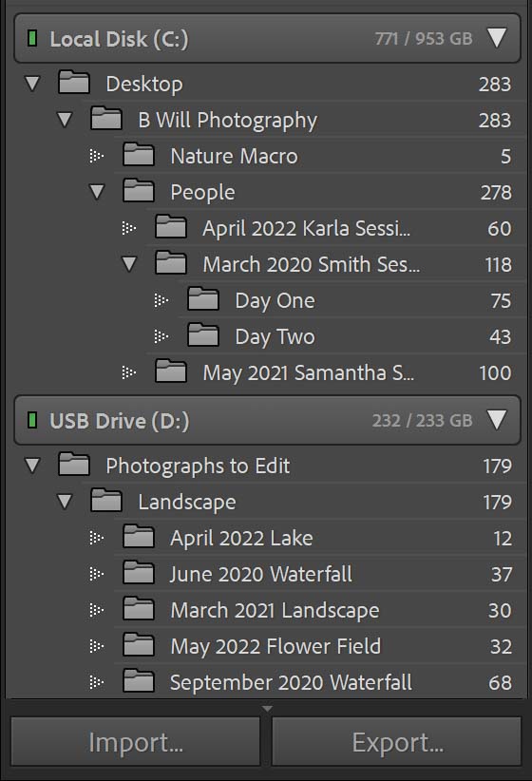The height and width of the screenshot is (781, 532).
Task: Select the May 2022 Flower Field folder
Action: [320, 646]
